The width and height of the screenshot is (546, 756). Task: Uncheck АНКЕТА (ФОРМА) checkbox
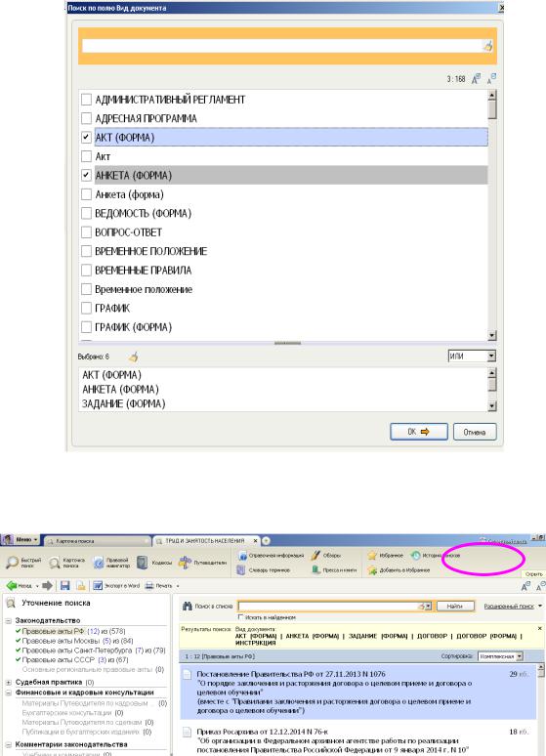tap(86, 176)
